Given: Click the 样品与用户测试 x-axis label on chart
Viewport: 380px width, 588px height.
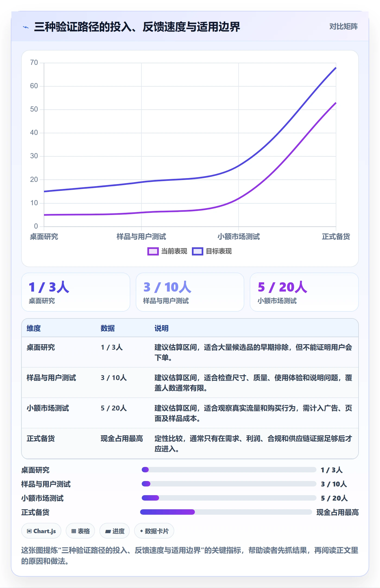Looking at the screenshot, I should point(141,237).
